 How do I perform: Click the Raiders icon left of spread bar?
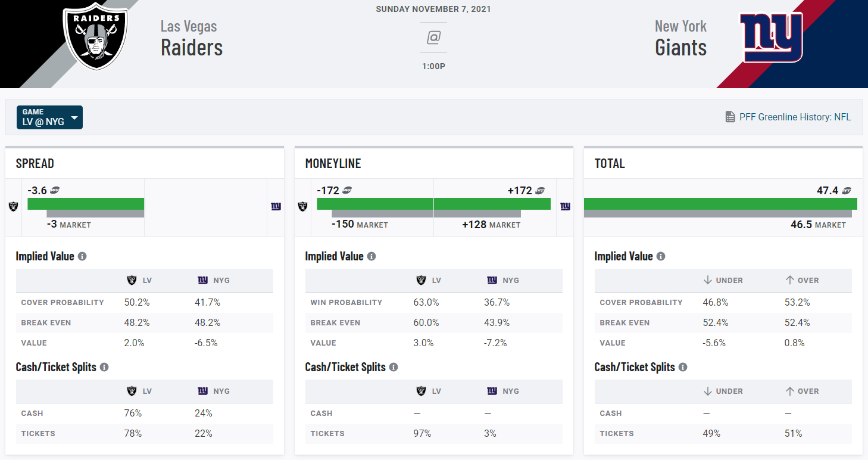click(13, 206)
